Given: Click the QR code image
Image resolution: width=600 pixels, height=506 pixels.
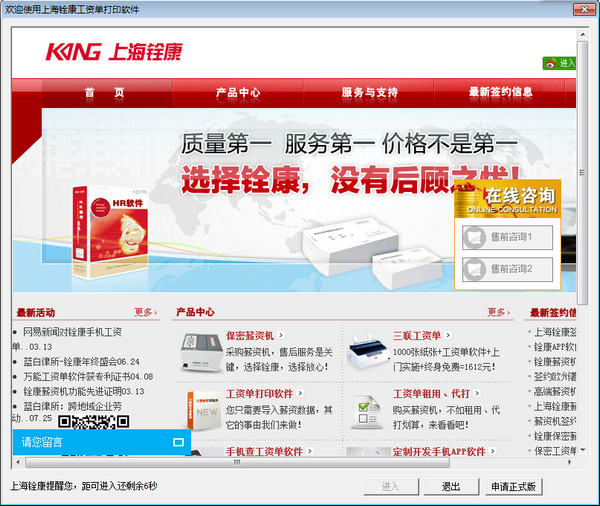Looking at the screenshot, I should tap(94, 421).
